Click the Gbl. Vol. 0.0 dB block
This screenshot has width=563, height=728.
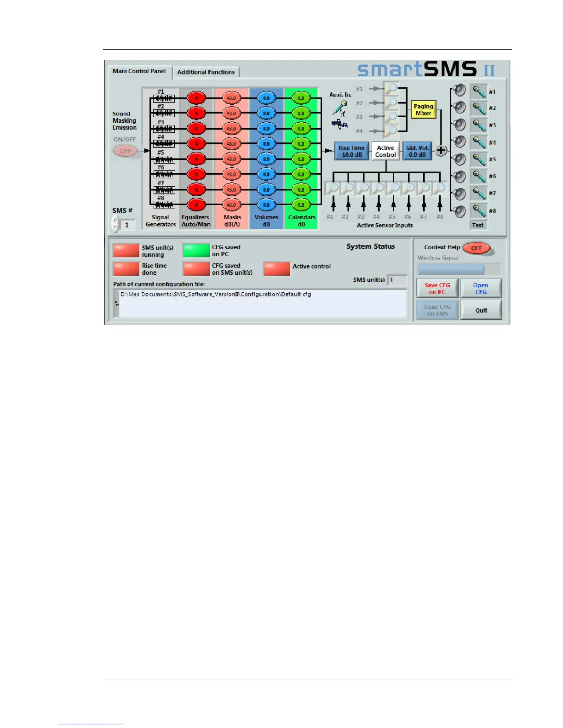click(x=417, y=151)
